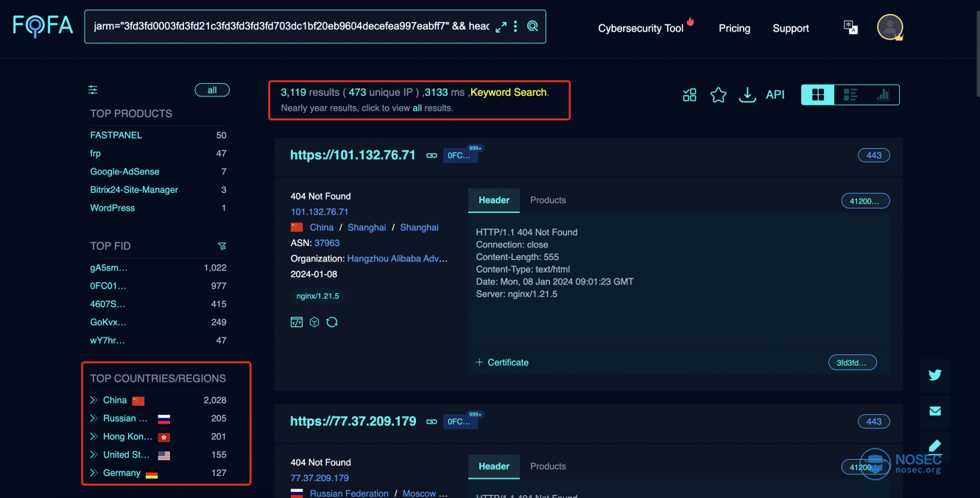Switch to statistics chart view
980x498 pixels.
(x=883, y=94)
